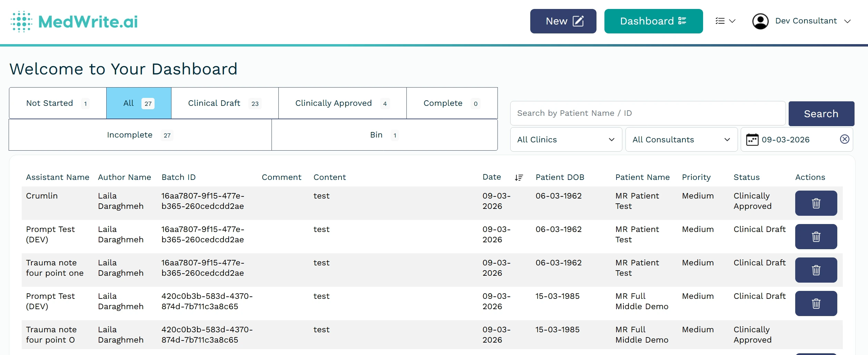Open the Clinically Approved tab
Image resolution: width=868 pixels, height=355 pixels.
click(x=342, y=103)
